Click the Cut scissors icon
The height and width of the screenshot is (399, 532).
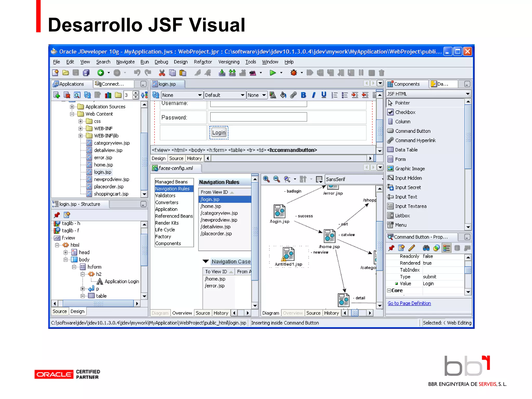[162, 73]
